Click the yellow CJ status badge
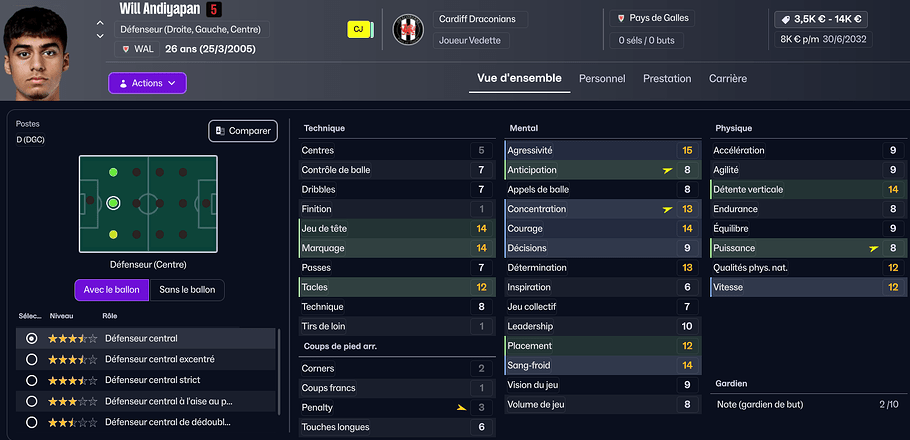910x440 pixels. pos(357,29)
